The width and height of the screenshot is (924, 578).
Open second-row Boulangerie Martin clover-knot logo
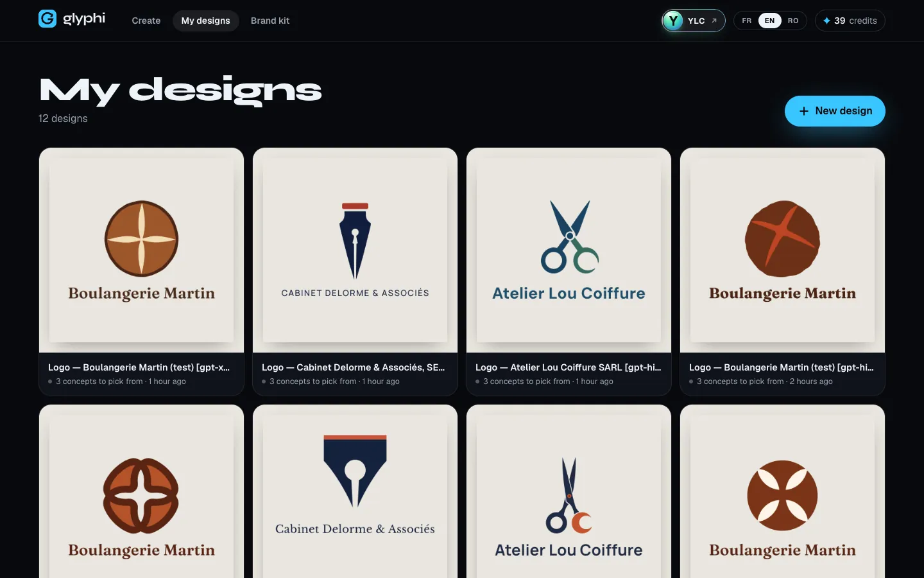[142, 492]
